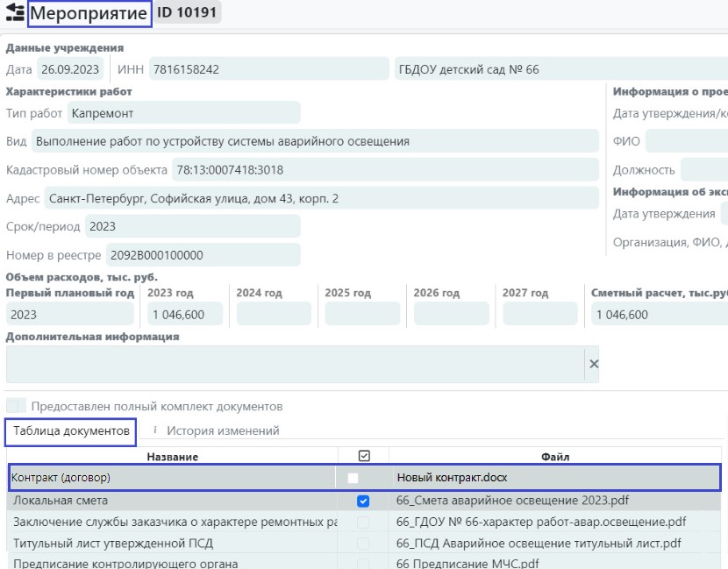Screen dimensions: 728x569
Task: Click the ID 10191 badge
Action: pos(189,13)
